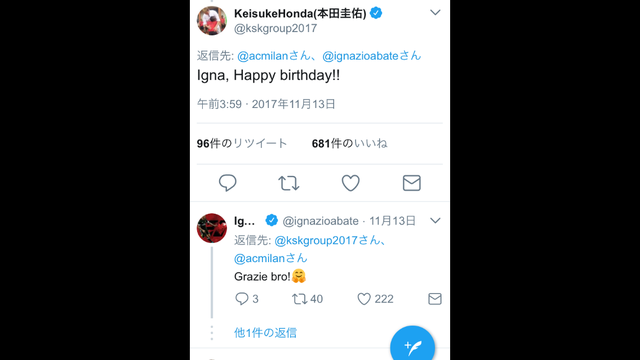Open Ignazio Abate's avatar
Viewport: 640px width, 360px height.
click(x=212, y=228)
